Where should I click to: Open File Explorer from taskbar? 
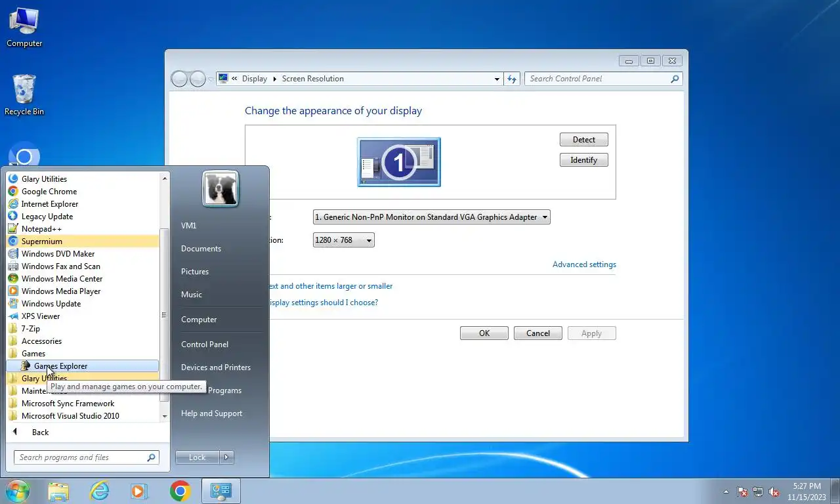point(58,491)
